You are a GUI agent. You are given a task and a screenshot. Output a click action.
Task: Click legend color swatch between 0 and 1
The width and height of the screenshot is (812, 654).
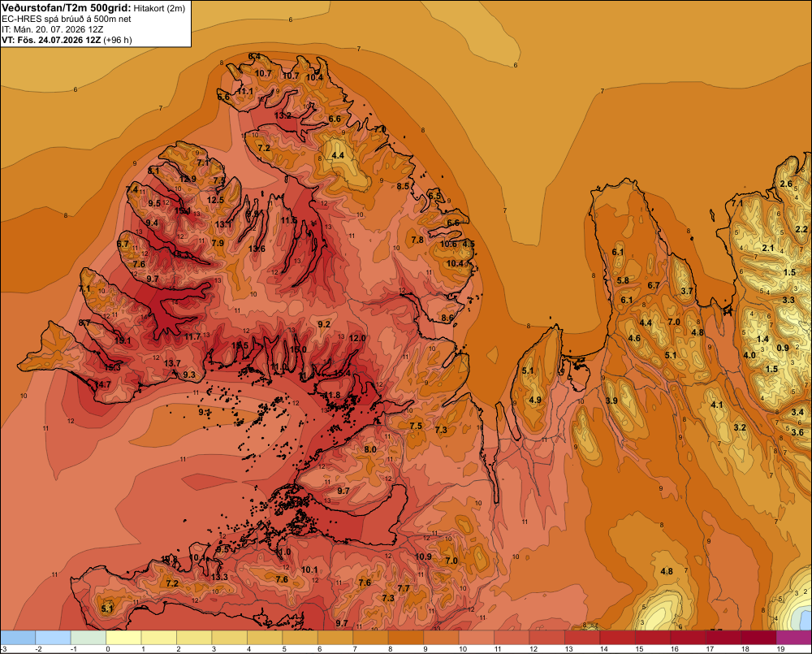point(123,638)
